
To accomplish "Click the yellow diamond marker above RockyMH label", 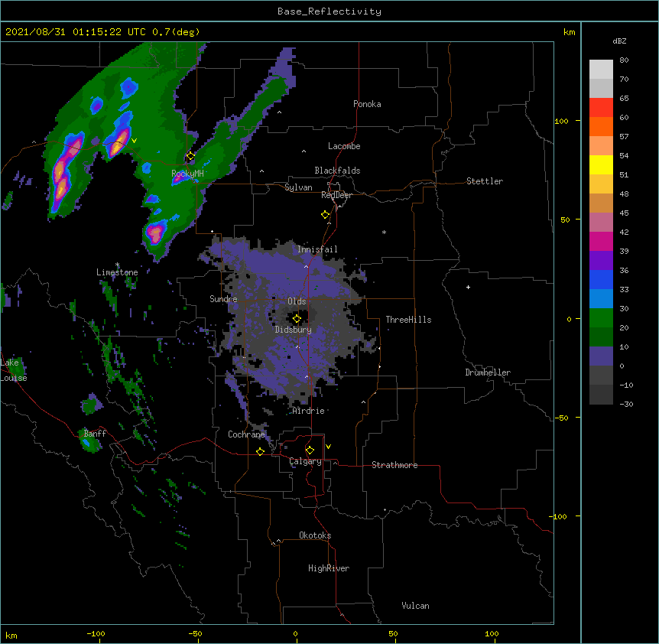I will [x=190, y=156].
